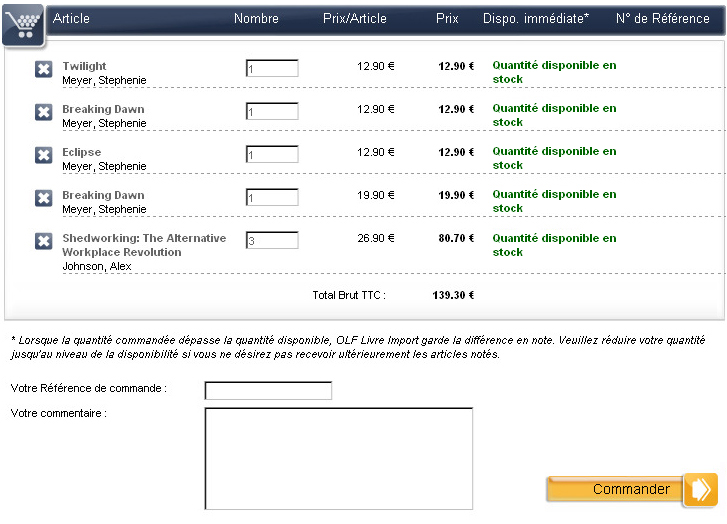Remove the 12.90 € Breaking Dawn item
The height and width of the screenshot is (524, 727).
tap(44, 112)
